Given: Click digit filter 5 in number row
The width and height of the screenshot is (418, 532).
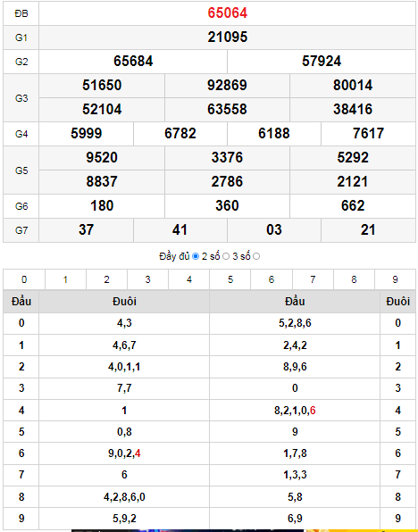Looking at the screenshot, I should 230,279.
